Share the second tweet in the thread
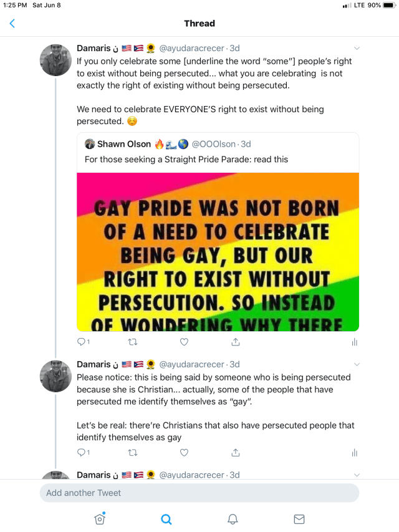Screen dimensions: 399x532 coord(236,452)
